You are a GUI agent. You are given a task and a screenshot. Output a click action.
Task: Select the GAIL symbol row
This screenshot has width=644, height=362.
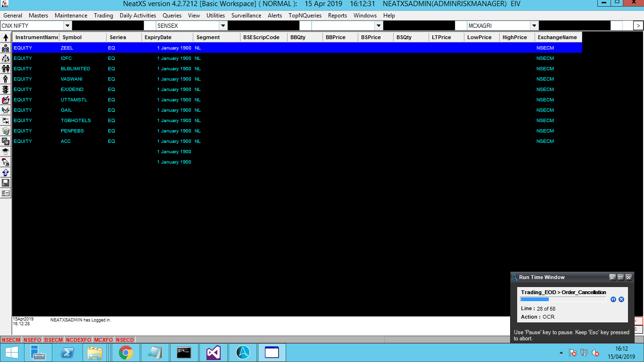click(297, 110)
